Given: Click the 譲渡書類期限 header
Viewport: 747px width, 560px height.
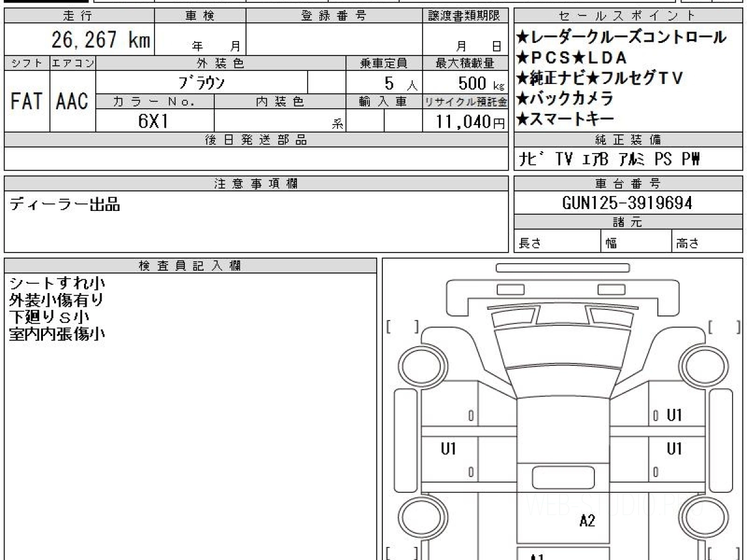Looking at the screenshot, I should [465, 16].
